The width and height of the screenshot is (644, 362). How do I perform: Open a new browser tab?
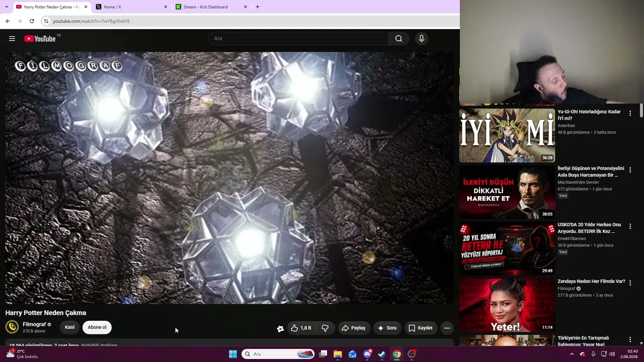pyautogui.click(x=257, y=7)
